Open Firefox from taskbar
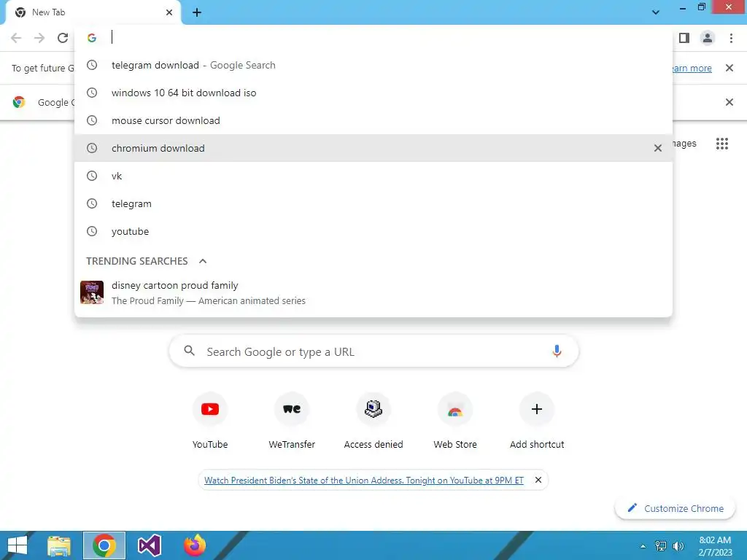This screenshot has width=747, height=560. point(194,545)
